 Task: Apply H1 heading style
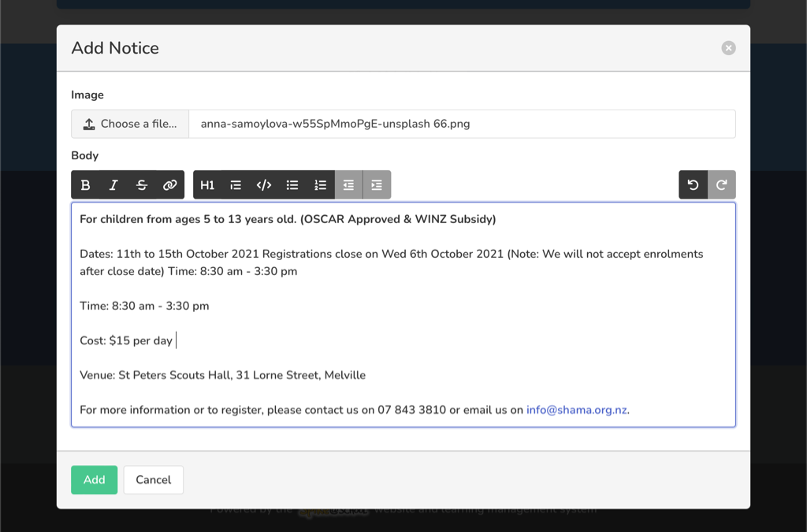click(x=207, y=185)
